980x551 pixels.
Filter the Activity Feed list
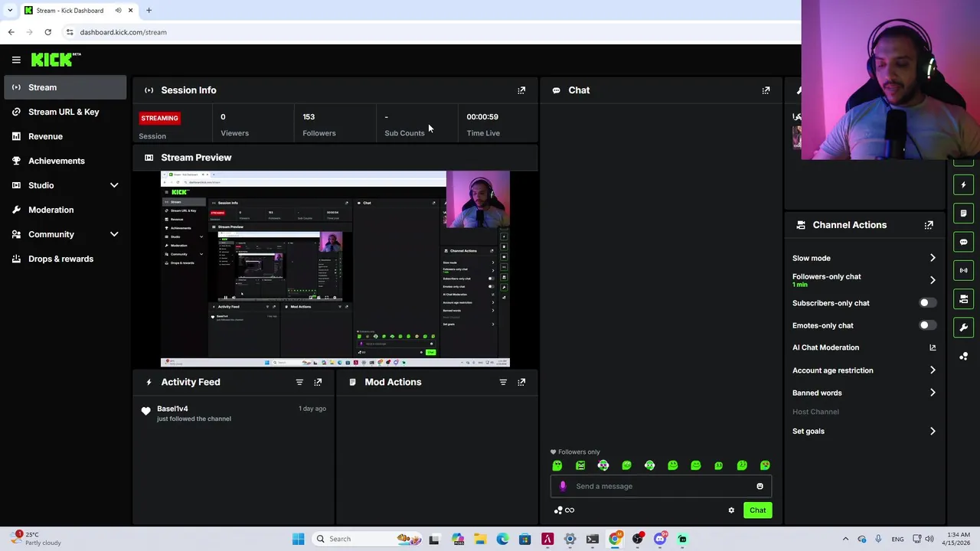pos(299,382)
